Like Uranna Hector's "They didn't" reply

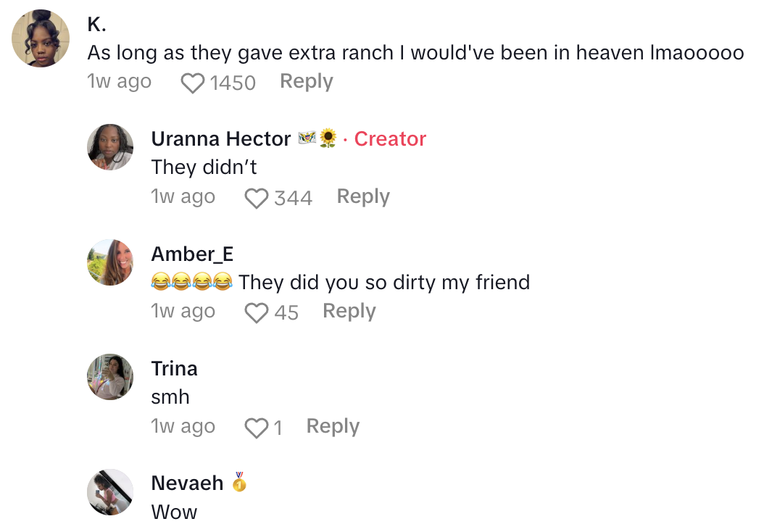pos(256,198)
